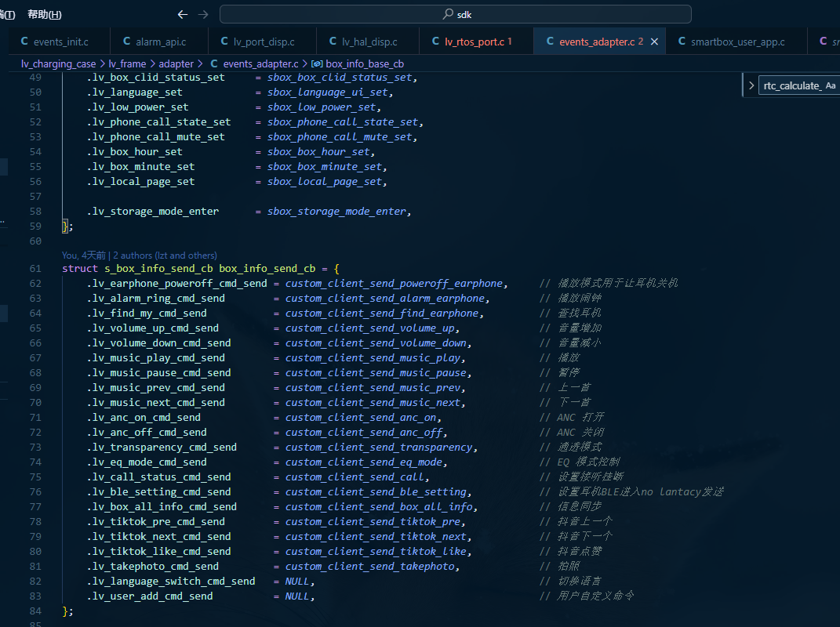Click line number 61 in the gutter
840x627 pixels.
pyautogui.click(x=35, y=269)
